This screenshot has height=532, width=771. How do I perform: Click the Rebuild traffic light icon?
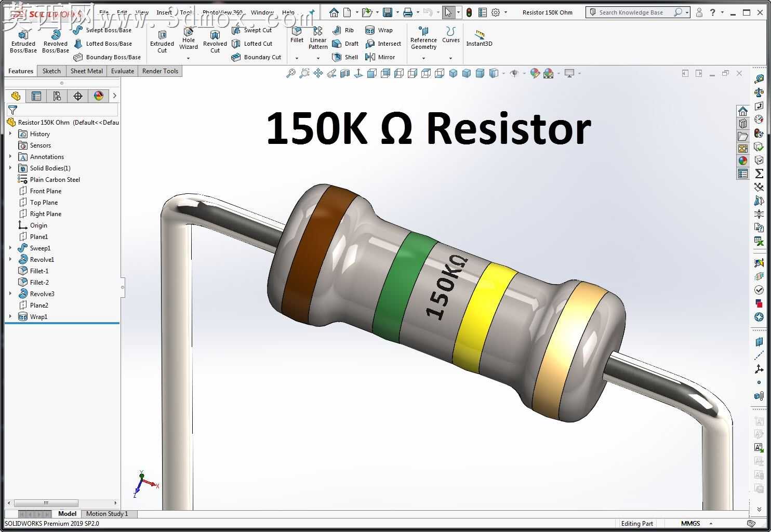pyautogui.click(x=469, y=12)
